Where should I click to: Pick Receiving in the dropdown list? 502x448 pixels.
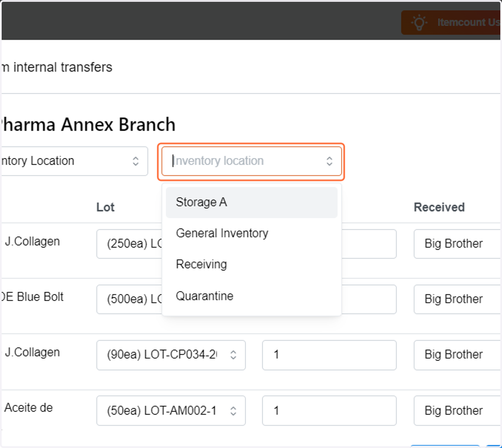click(x=251, y=265)
